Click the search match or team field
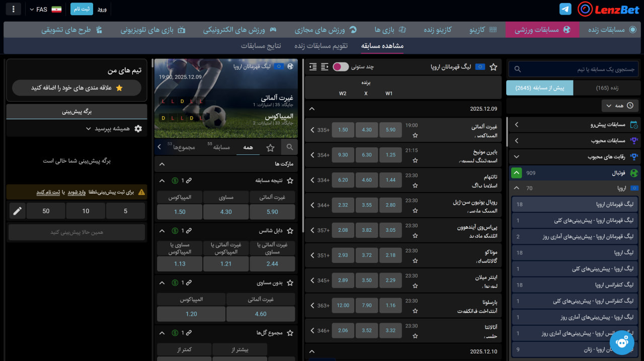 (x=574, y=69)
